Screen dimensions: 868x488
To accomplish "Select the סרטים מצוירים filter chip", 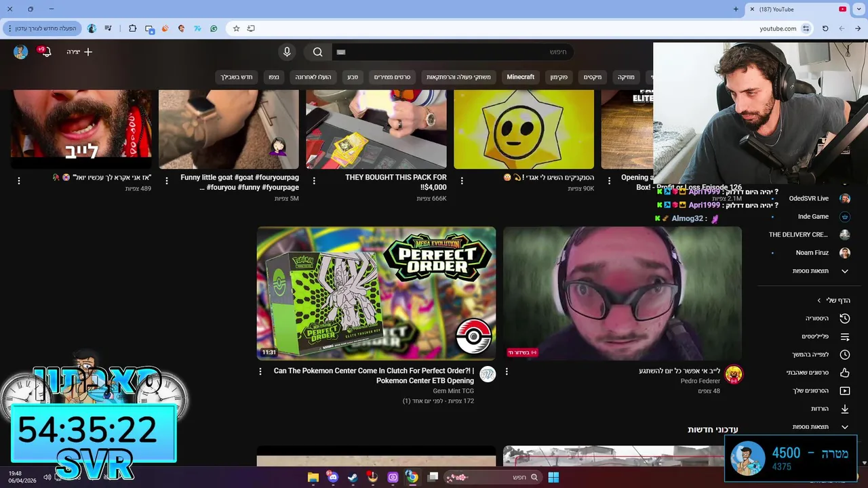I will click(x=392, y=77).
